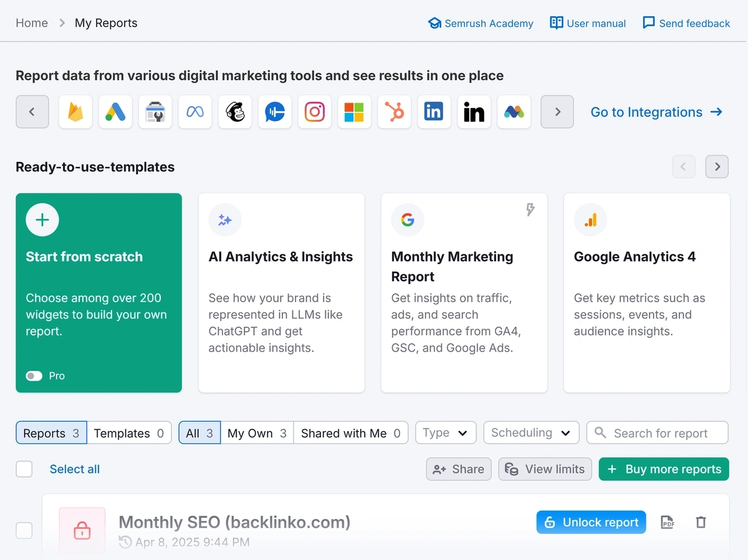748x560 pixels.
Task: Click the red lock icon on Monthly SEO report
Action: tap(82, 531)
